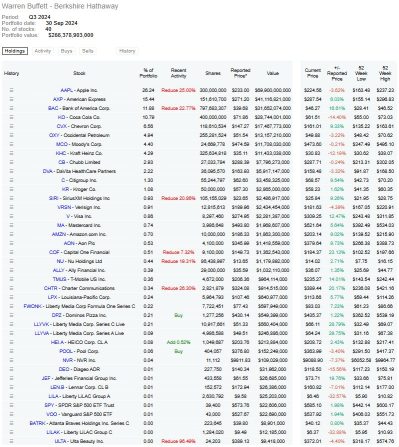Click the Buy activity in Domino's Pizza row
Screen dimensions: 399x447
178,315
